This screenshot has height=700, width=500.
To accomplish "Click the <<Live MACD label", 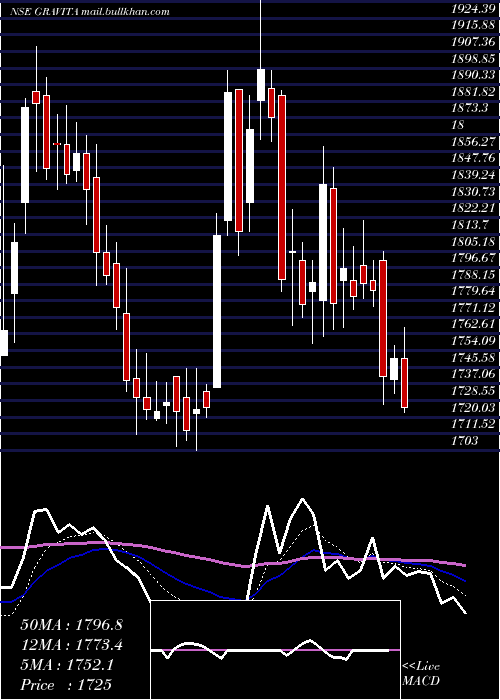I will click(x=421, y=674).
